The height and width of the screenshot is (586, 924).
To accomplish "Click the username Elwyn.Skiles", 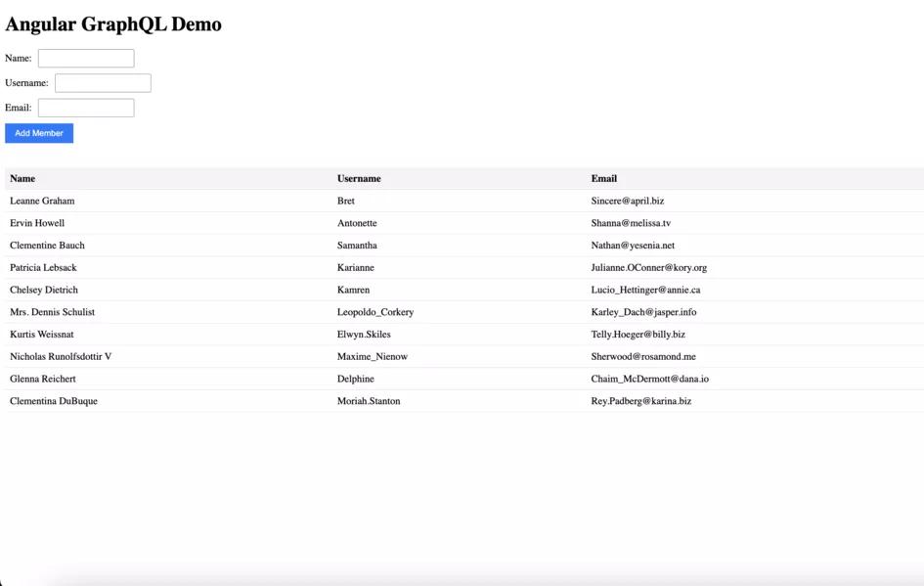I will pos(364,335).
